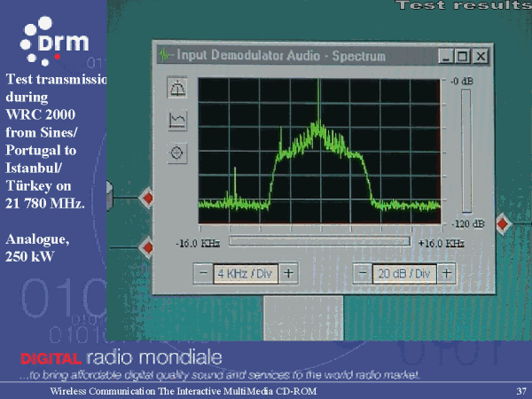Screen dimensions: 532x399
Task: Click the slide number 37
Action: [x=521, y=391]
